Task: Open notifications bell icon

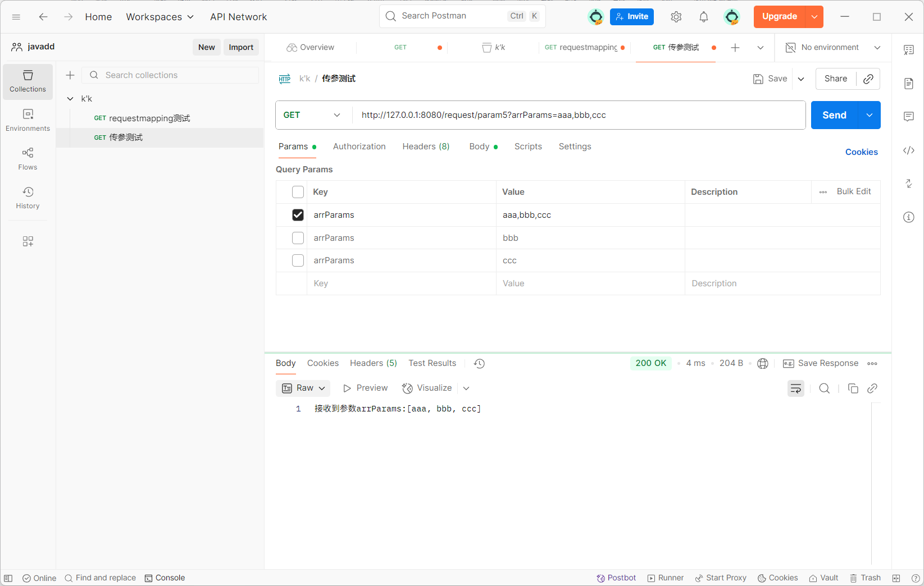Action: (704, 17)
